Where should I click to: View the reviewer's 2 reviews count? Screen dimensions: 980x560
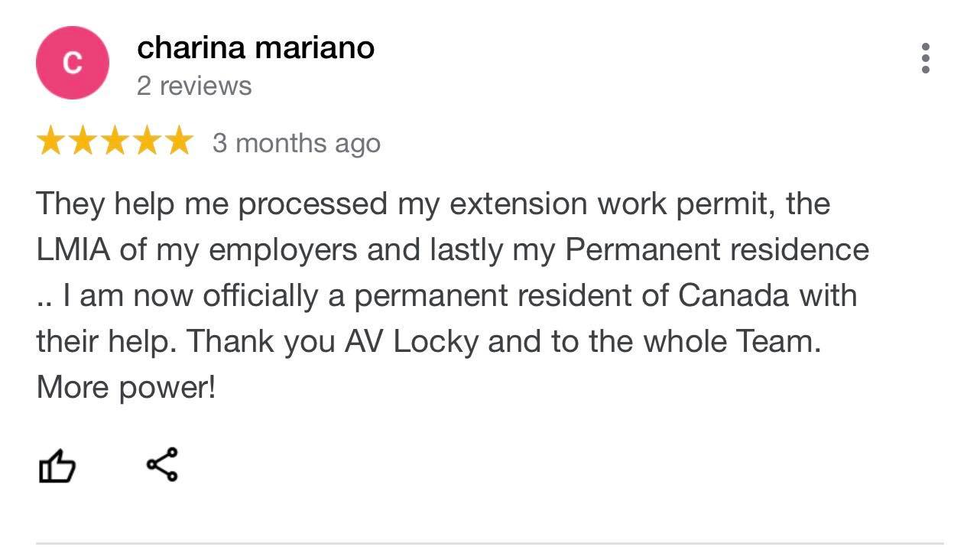pos(194,86)
